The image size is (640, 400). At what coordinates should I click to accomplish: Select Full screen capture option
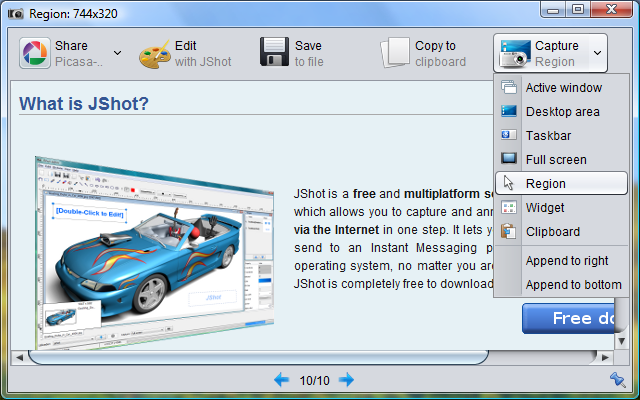pos(561,160)
